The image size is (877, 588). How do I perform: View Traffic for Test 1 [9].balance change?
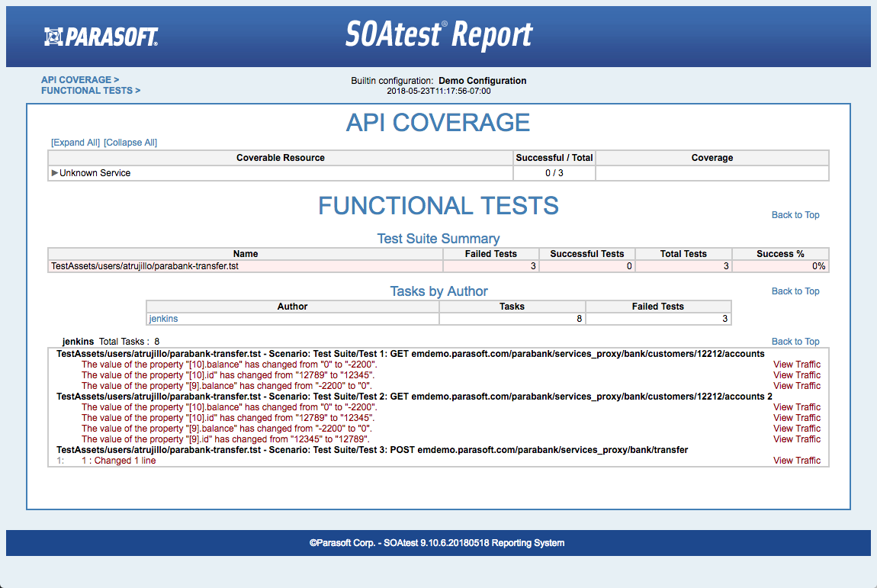pos(797,385)
